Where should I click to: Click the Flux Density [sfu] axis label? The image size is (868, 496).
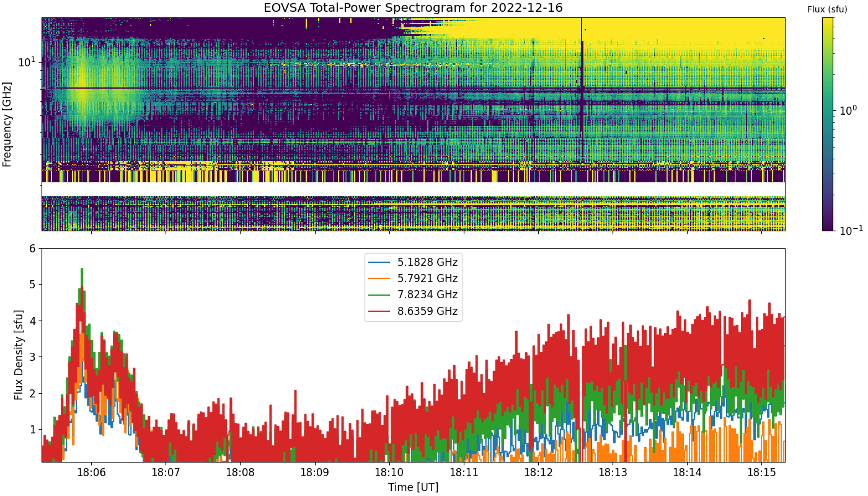(19, 355)
